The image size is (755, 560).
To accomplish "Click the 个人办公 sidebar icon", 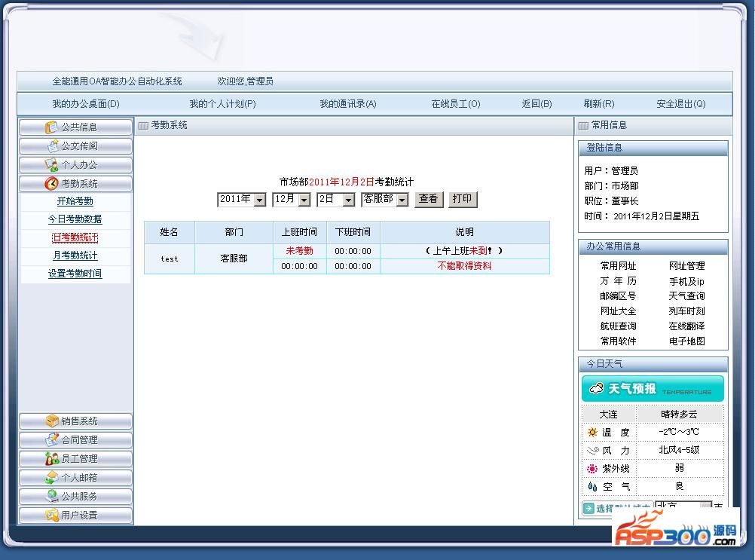I will 51,165.
